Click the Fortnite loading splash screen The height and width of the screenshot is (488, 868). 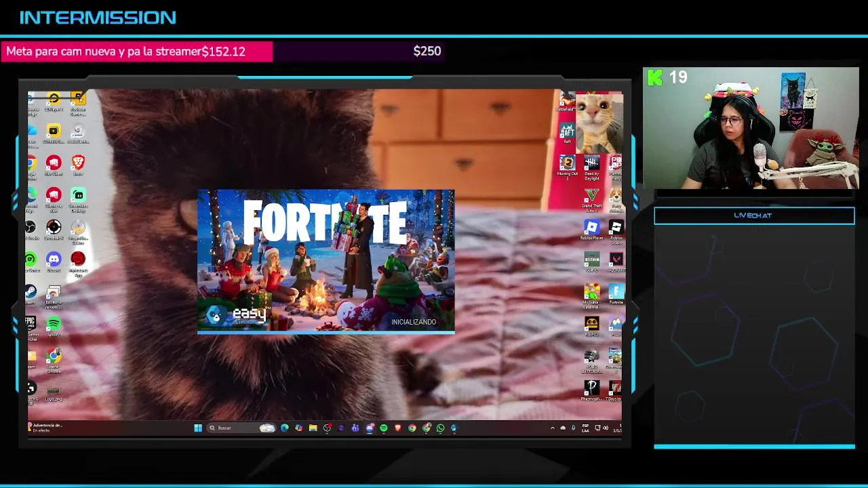(326, 262)
